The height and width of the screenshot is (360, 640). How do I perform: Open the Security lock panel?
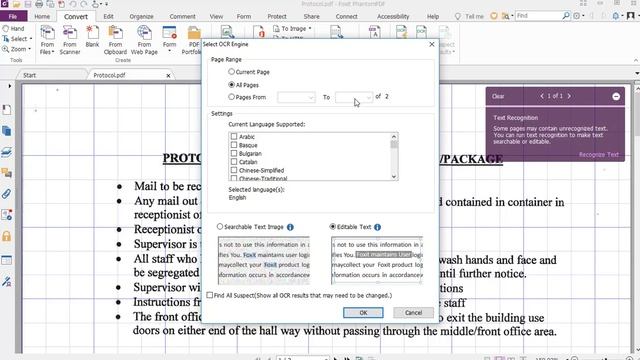(x=7, y=236)
